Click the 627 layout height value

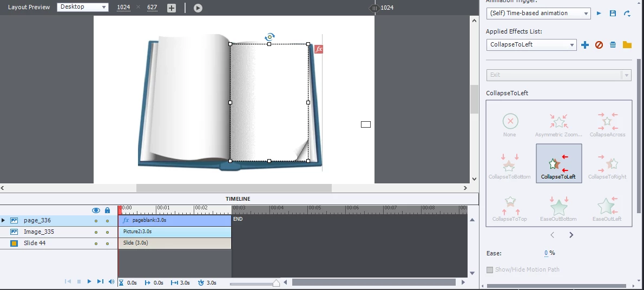coord(152,8)
